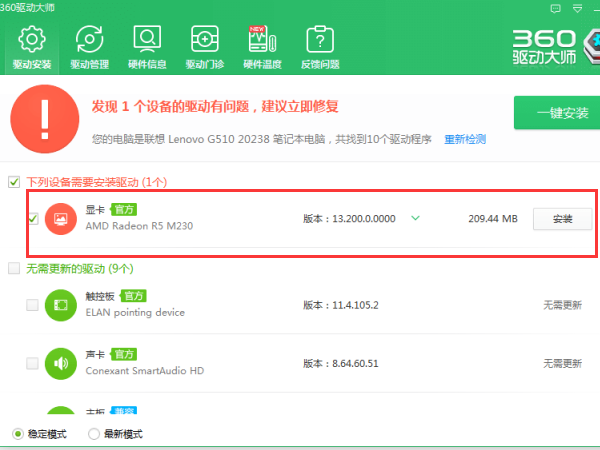
Task: Click the 版本：13.200.0.0000 text
Action: tap(349, 219)
